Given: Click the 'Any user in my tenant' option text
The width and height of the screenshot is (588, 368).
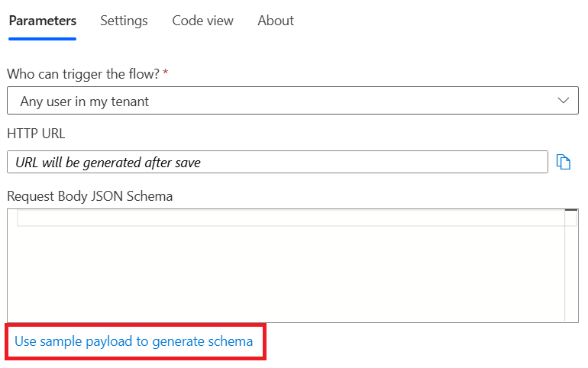Looking at the screenshot, I should [85, 101].
